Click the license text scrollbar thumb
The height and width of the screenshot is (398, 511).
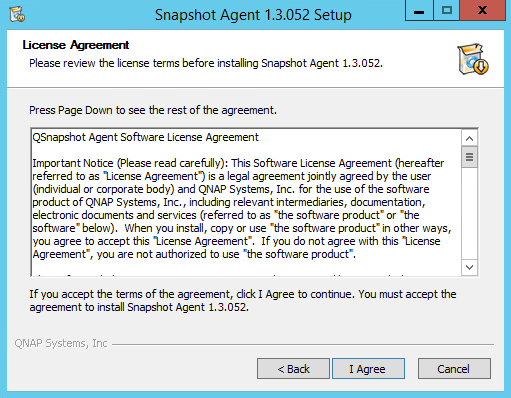[469, 157]
